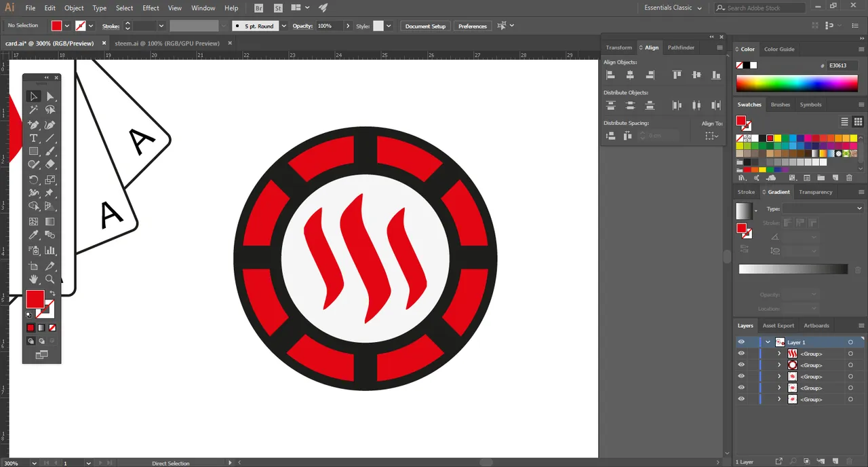Screen dimensions: 868x467
Task: Click Horizontal Distribute Left icon
Action: [677, 105]
